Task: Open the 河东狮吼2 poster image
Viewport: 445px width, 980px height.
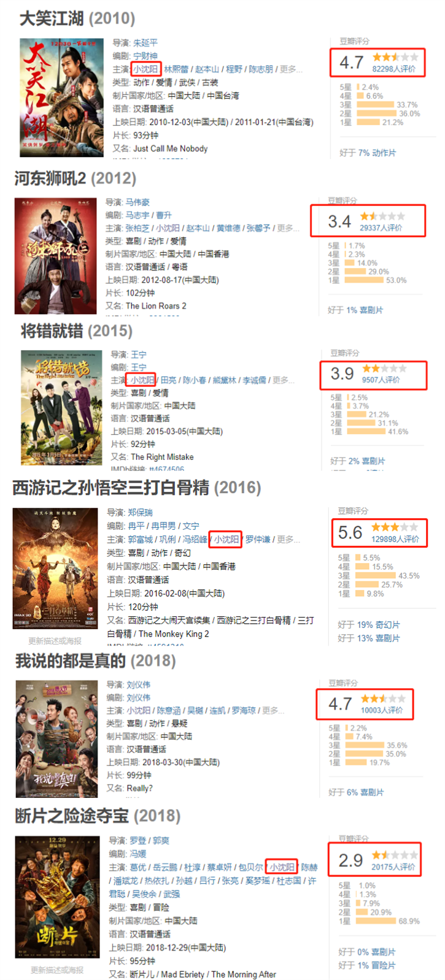Action: coord(55,256)
